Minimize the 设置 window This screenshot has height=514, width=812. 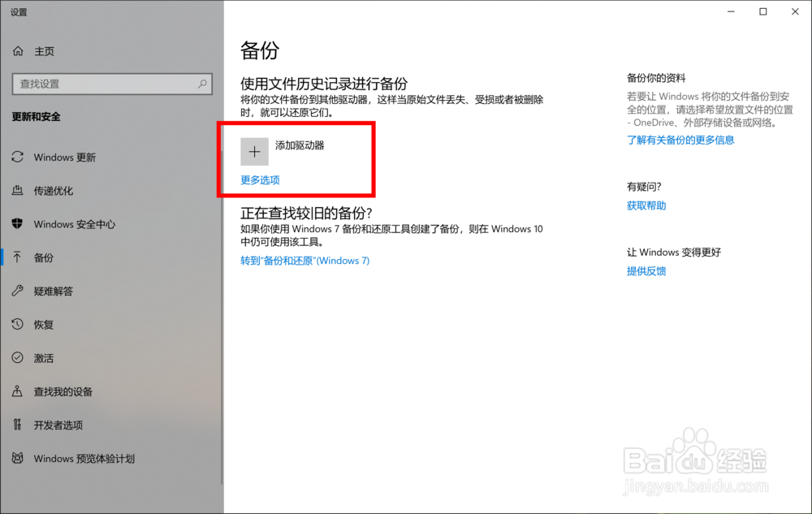coord(732,11)
